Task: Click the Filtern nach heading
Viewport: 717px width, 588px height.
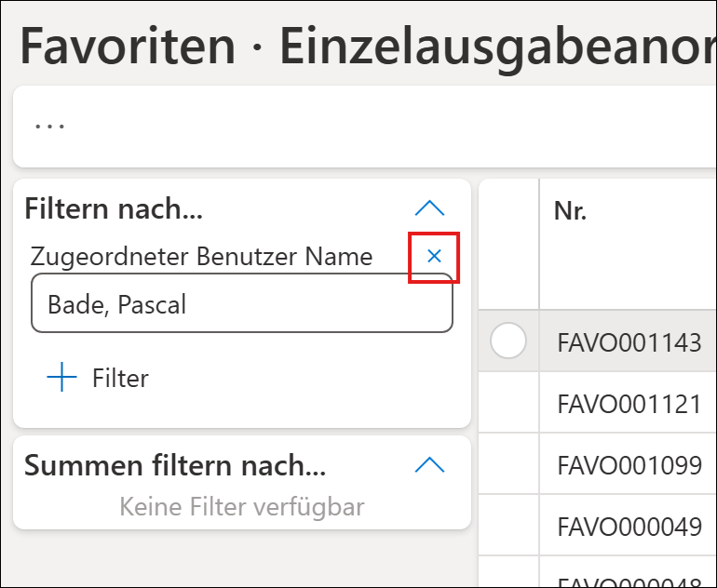Action: coord(114,209)
